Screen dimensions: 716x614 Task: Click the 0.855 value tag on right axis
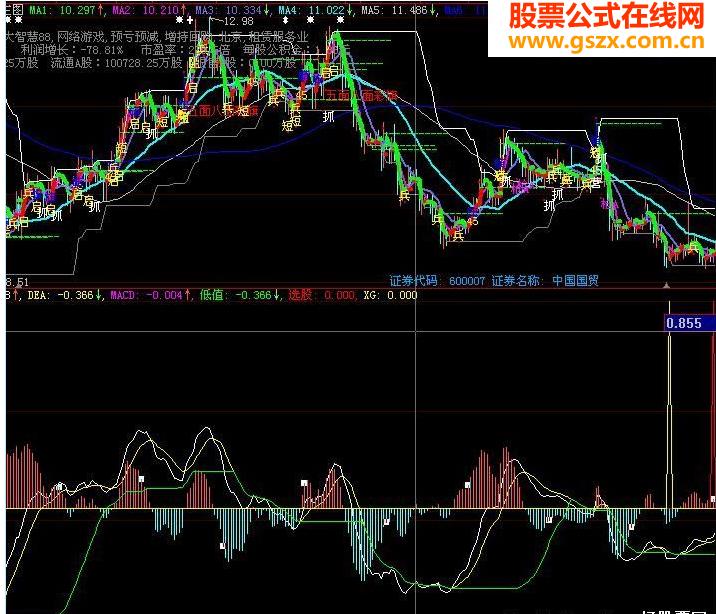coord(689,323)
